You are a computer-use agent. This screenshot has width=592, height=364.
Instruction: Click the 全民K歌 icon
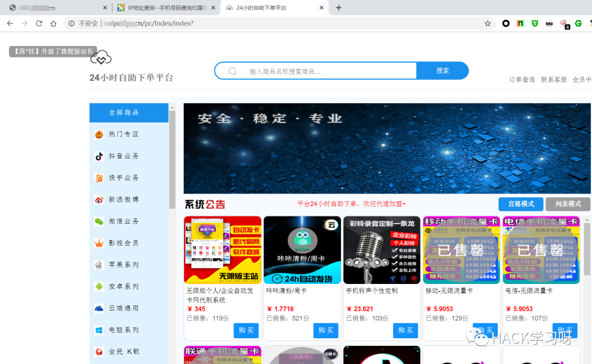coord(99,352)
